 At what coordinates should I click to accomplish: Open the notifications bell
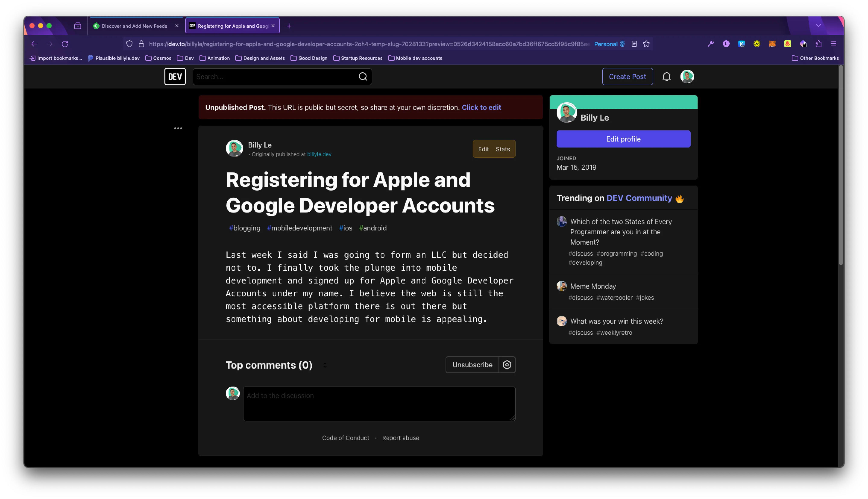point(666,76)
